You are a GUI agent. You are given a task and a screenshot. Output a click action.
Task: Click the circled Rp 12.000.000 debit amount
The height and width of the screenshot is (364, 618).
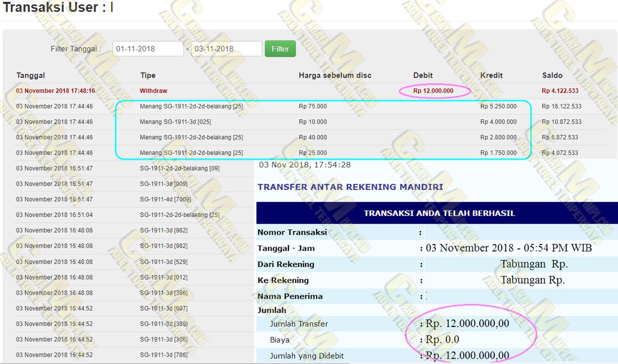point(433,91)
